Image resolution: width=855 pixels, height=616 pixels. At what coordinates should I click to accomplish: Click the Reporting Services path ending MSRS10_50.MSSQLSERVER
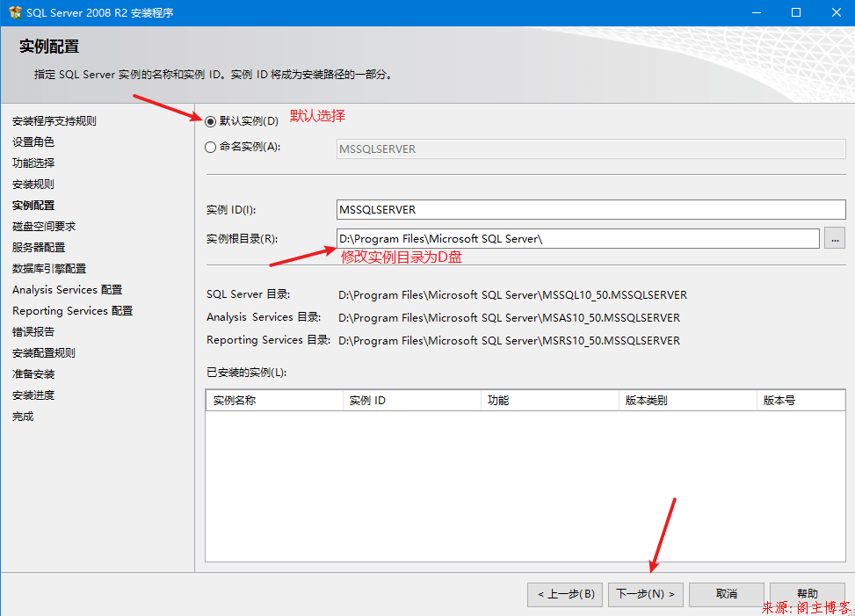coord(510,341)
